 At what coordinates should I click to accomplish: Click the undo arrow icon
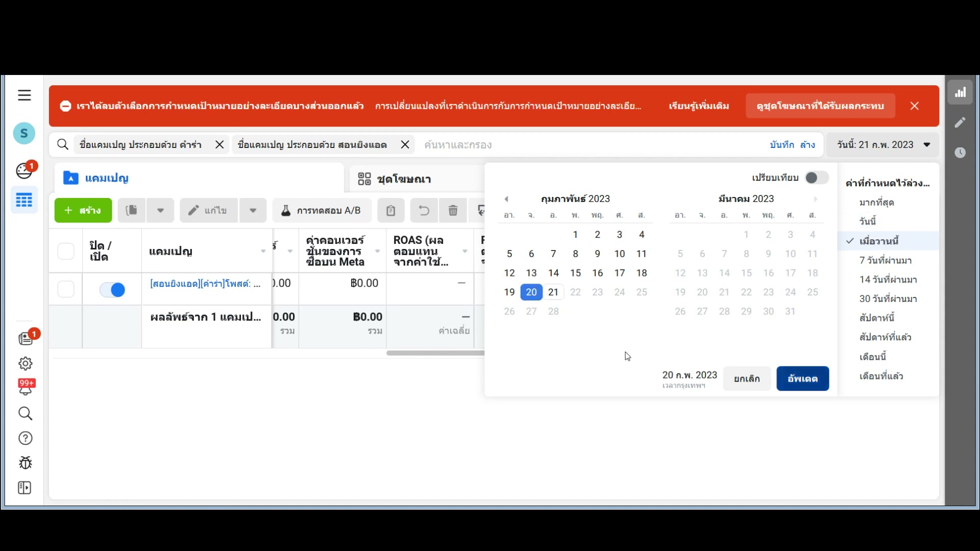click(x=424, y=210)
